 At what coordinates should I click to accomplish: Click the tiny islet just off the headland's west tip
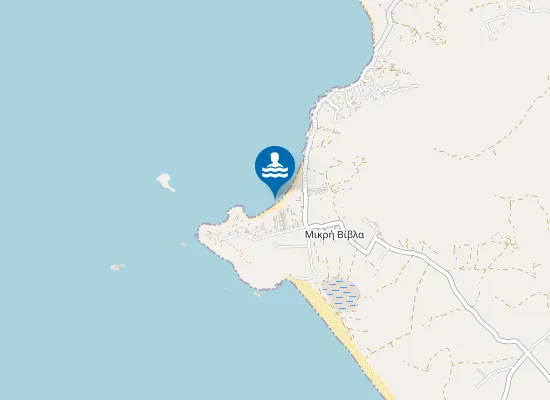click(184, 244)
